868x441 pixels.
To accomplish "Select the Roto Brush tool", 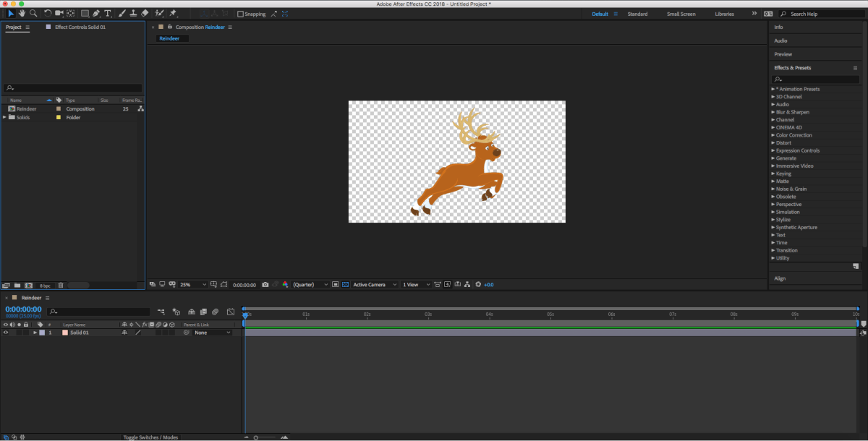I will (159, 13).
